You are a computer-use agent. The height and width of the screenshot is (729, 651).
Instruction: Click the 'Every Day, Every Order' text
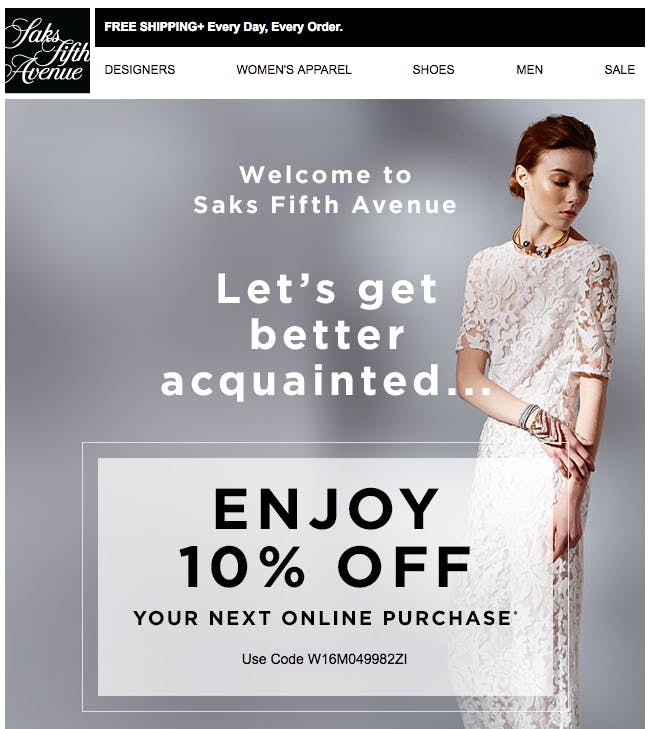275,27
